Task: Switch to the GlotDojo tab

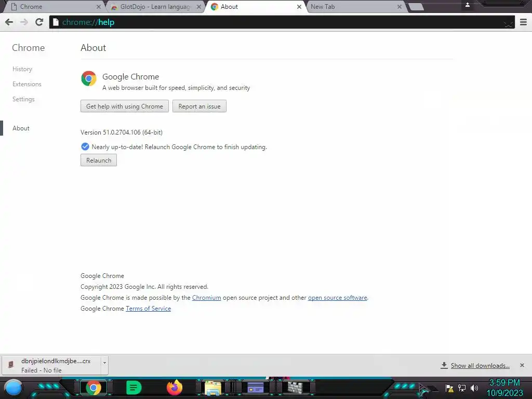Action: click(x=155, y=7)
